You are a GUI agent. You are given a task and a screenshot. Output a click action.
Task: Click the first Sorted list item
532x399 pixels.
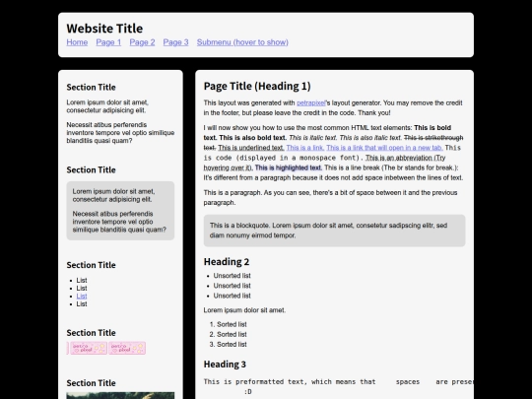[x=232, y=324]
